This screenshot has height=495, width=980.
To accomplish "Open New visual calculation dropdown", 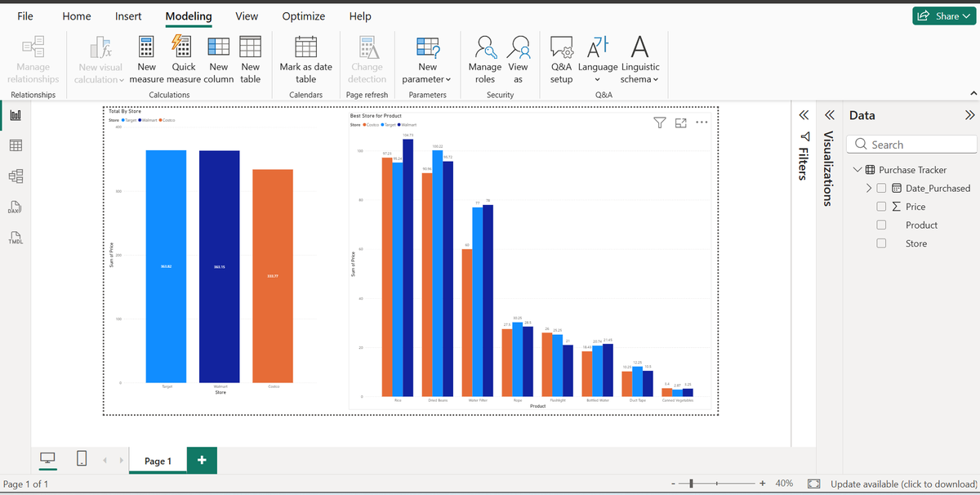I will [100, 59].
